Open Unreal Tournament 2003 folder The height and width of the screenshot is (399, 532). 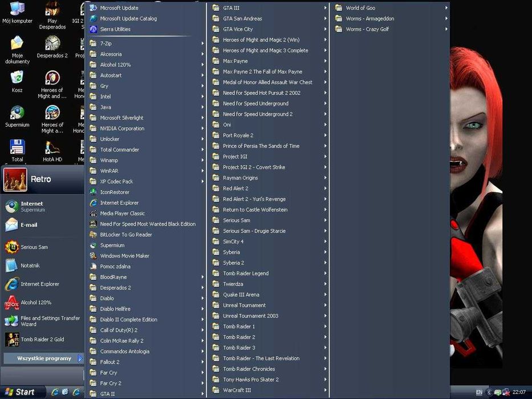269,316
